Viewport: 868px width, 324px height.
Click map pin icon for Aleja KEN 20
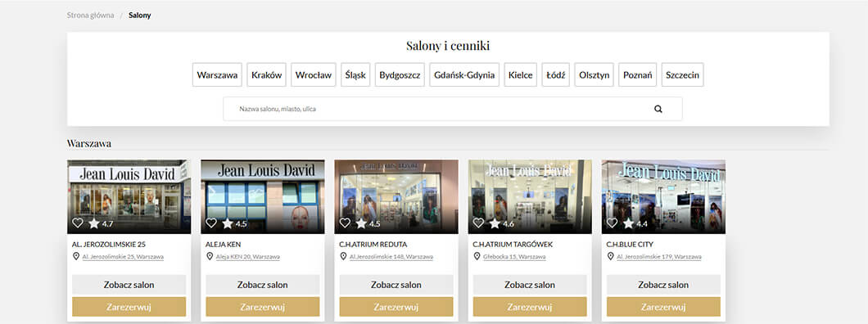(x=210, y=257)
